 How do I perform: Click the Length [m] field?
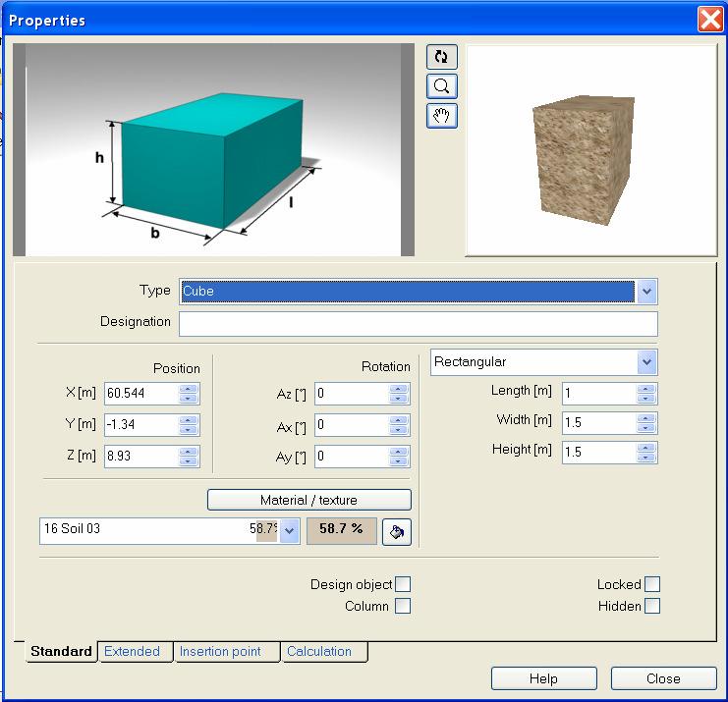pos(599,394)
